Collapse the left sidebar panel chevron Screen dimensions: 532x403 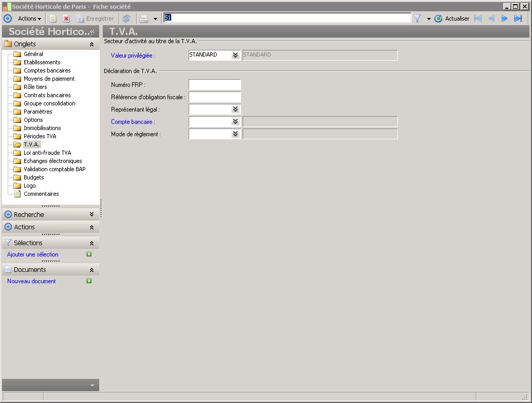[92, 31]
